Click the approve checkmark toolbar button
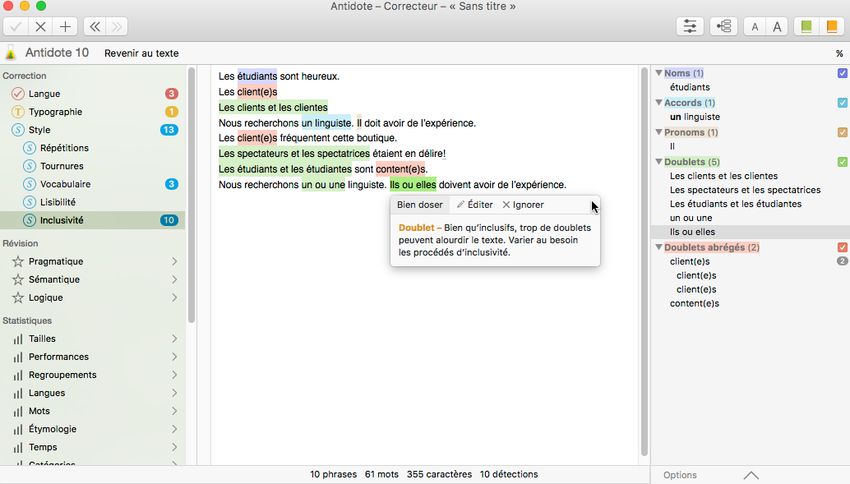850x484 pixels. (16, 27)
